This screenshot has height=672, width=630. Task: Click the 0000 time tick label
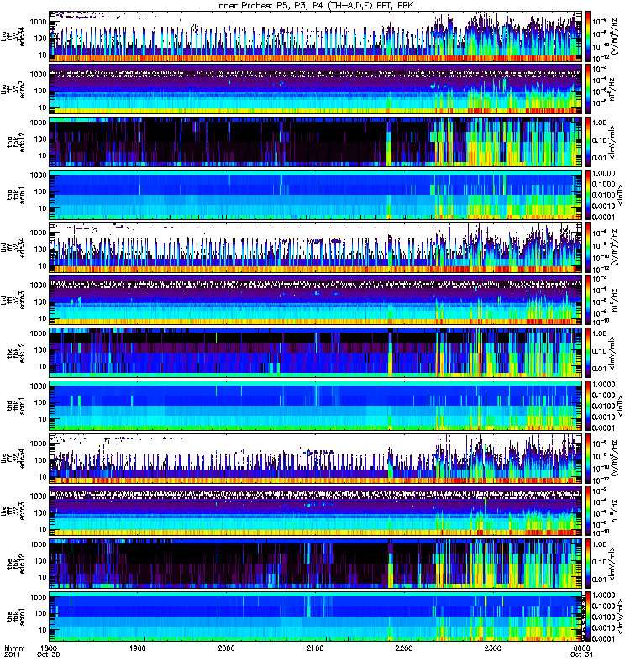point(581,648)
